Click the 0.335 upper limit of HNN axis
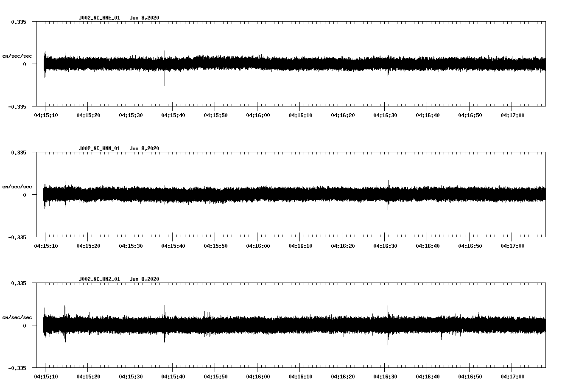Image resolution: width=576 pixels, height=392 pixels. [x=19, y=153]
